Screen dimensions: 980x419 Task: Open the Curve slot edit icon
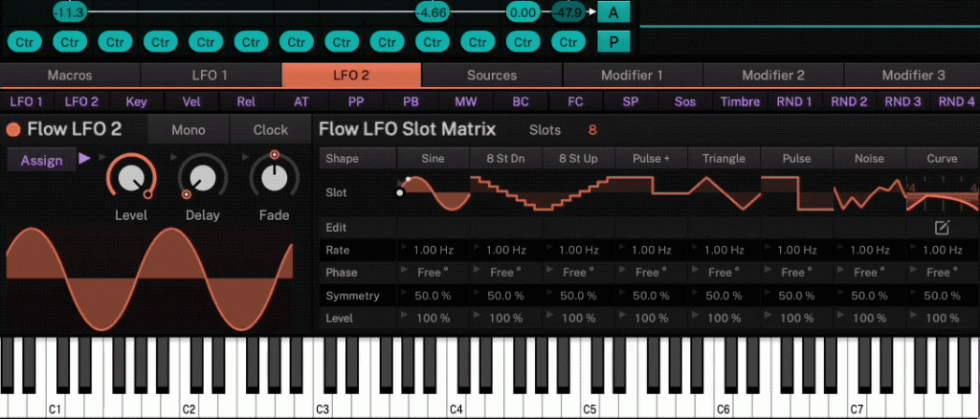(x=942, y=228)
